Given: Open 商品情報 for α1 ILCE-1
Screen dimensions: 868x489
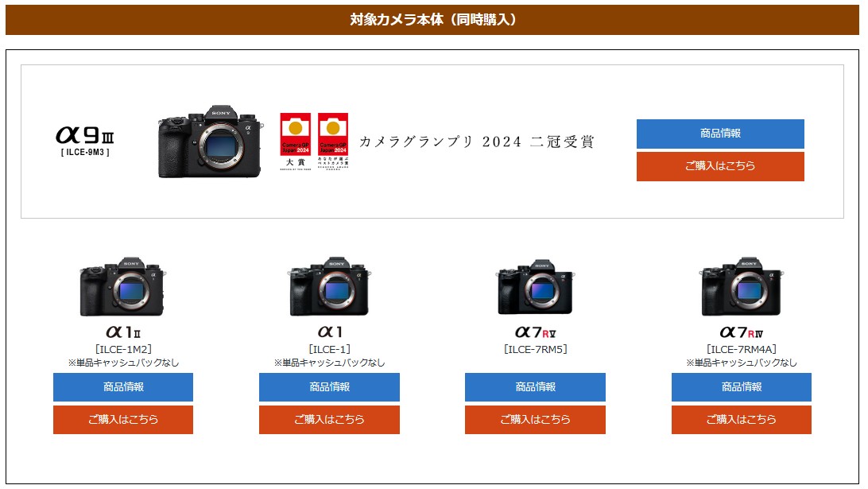Looking at the screenshot, I should 329,386.
